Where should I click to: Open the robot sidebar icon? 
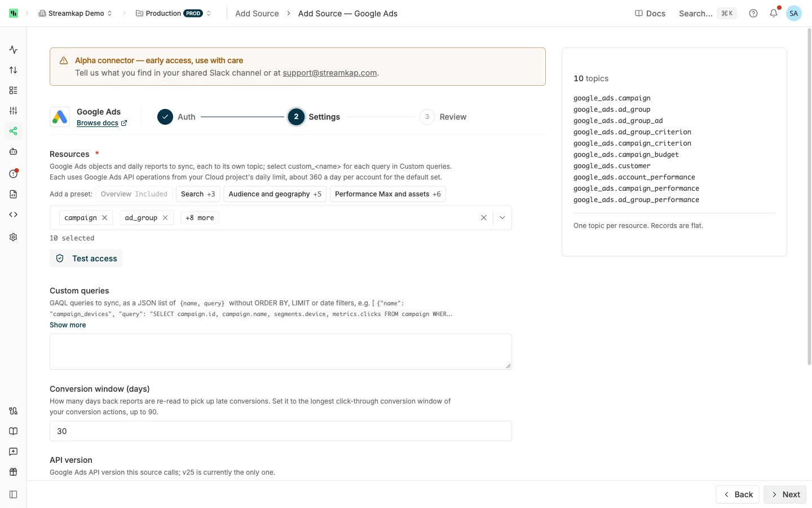[14, 151]
